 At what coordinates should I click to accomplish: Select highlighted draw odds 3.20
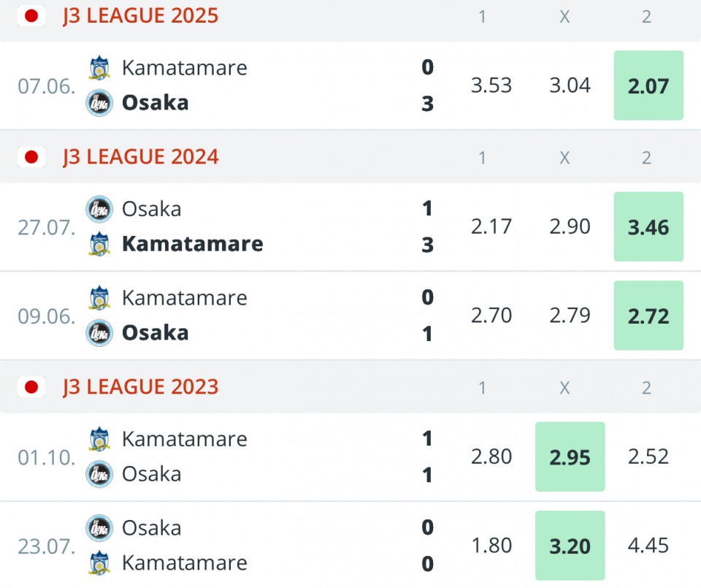pyautogui.click(x=570, y=546)
